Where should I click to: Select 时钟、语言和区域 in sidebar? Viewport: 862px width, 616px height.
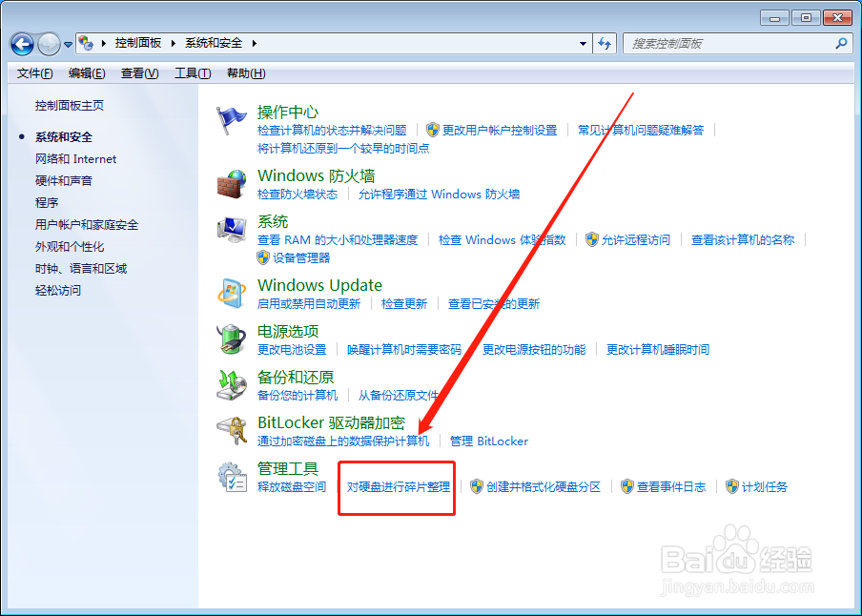[81, 269]
